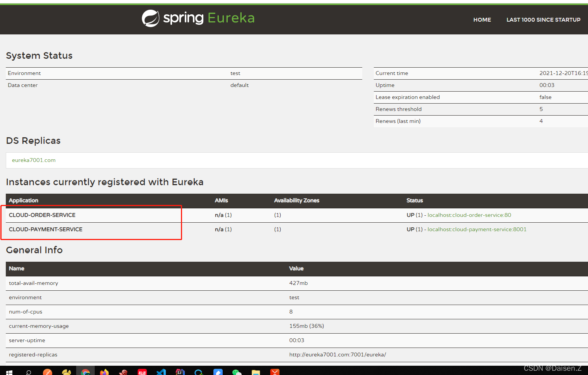Screen dimensions: 588x375
Task: Select the registered-replicas URL value
Action: [337, 355]
